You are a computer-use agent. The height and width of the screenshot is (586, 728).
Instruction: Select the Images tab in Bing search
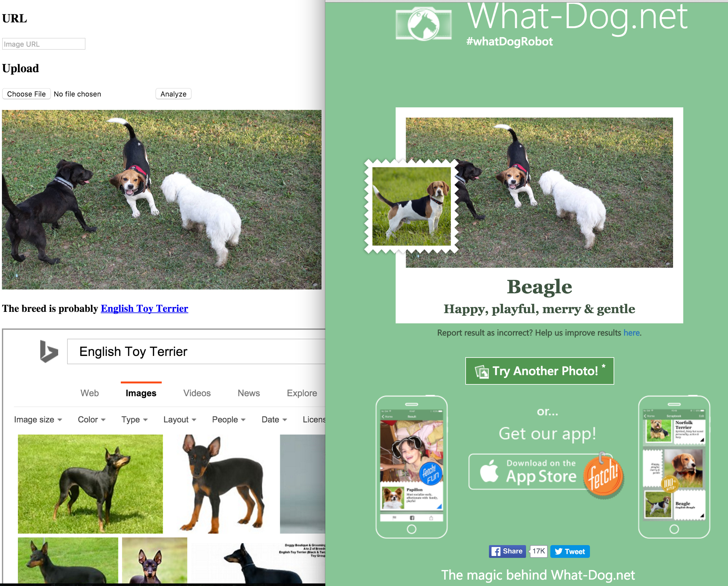pos(142,393)
